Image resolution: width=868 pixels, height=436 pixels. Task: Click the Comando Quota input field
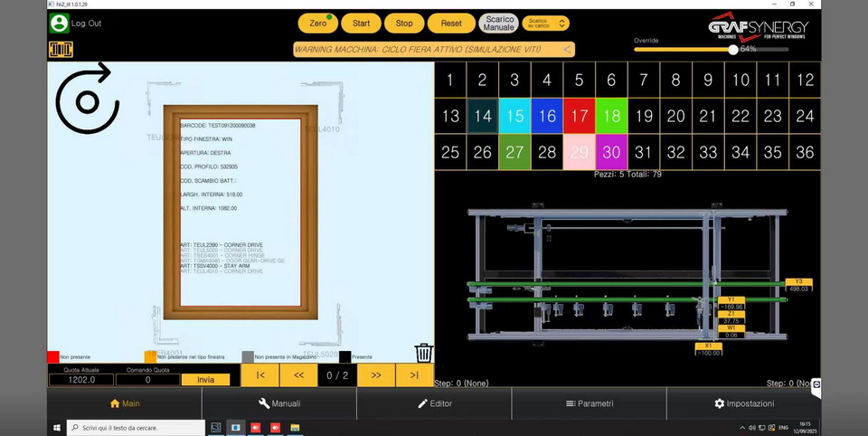(x=148, y=380)
